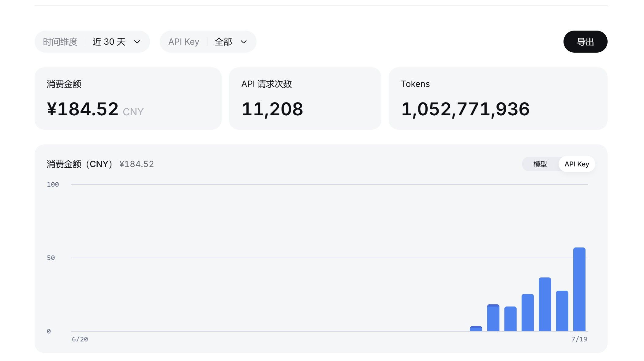
Task: Click the chevron beside 全部
Action: point(244,42)
